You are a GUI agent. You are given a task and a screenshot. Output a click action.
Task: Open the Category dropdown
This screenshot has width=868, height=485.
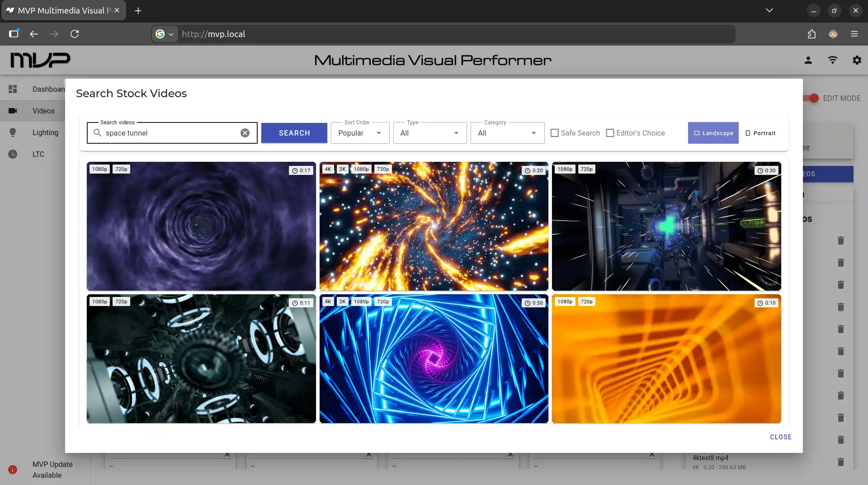pos(507,133)
